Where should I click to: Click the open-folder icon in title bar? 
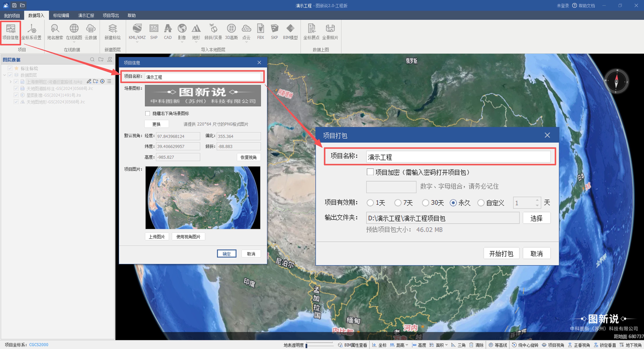point(22,5)
